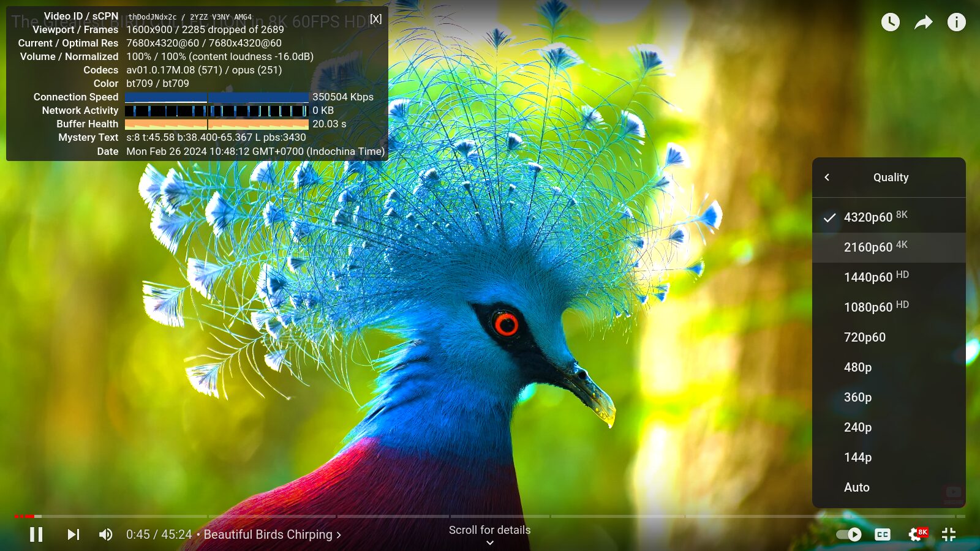Screen dimensions: 980x551
Task: Open the video info icon
Action: [x=957, y=23]
